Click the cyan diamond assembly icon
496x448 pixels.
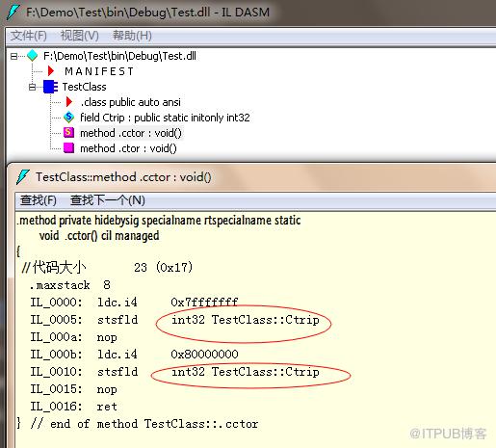[x=33, y=56]
